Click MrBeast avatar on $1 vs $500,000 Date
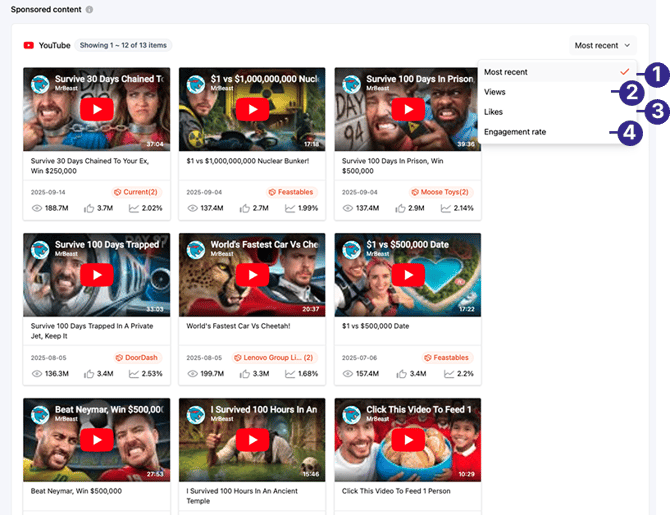Image resolution: width=670 pixels, height=515 pixels. coord(351,250)
